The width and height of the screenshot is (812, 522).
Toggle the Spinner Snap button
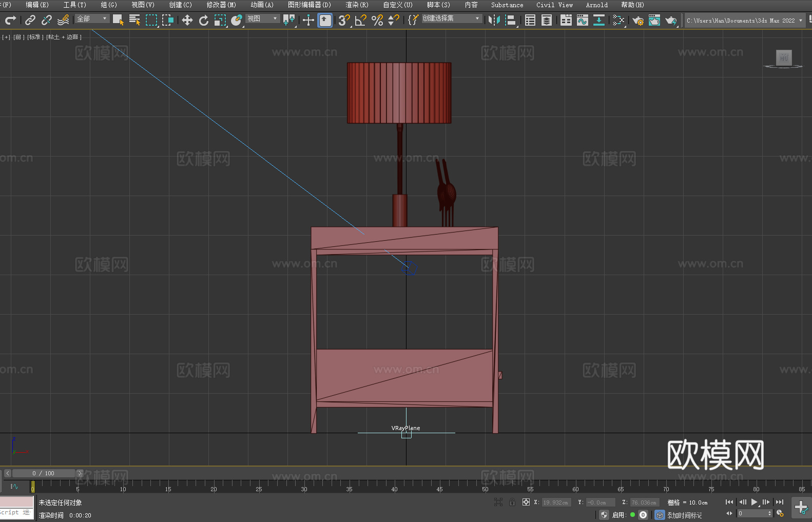[394, 20]
